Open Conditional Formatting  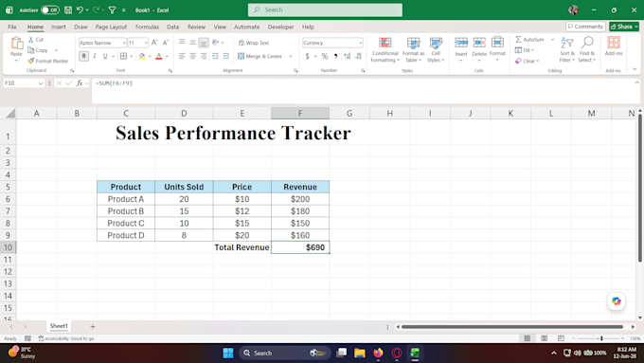click(385, 49)
